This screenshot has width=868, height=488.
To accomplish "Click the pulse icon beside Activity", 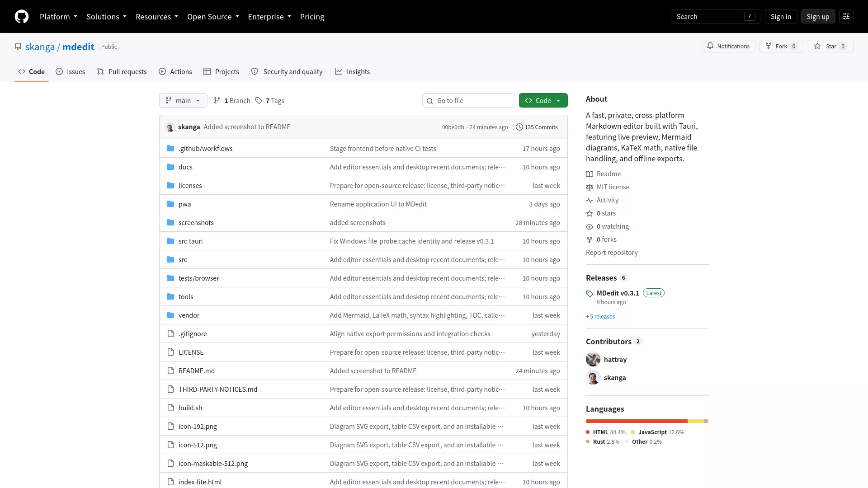I will click(x=590, y=201).
